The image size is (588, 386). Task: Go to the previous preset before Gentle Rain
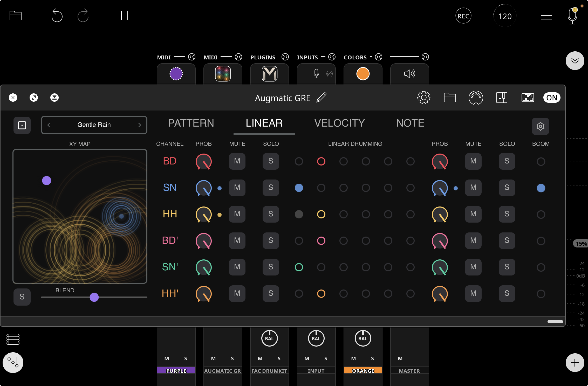[49, 125]
